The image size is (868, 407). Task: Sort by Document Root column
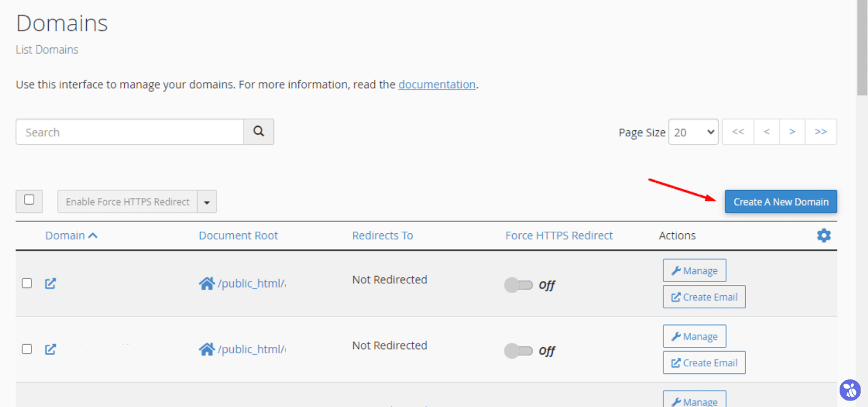click(238, 236)
